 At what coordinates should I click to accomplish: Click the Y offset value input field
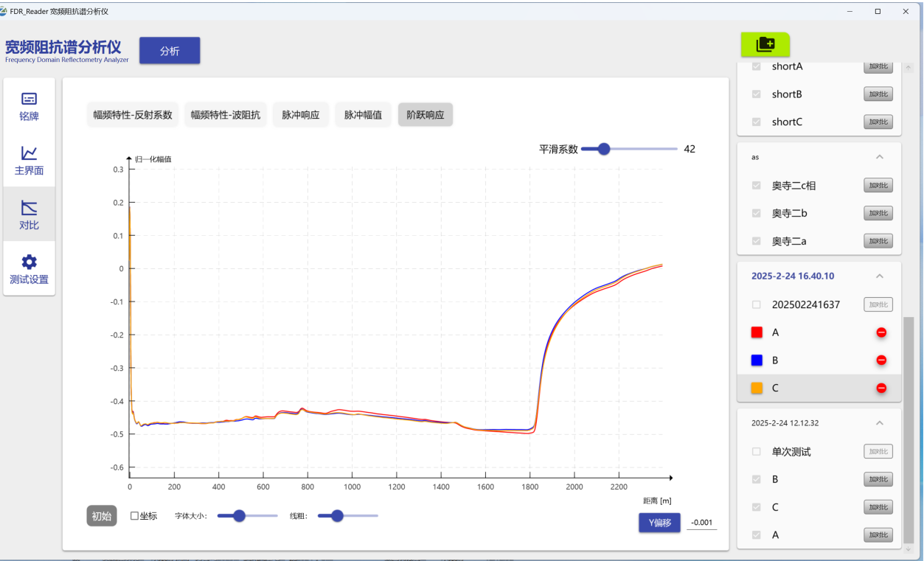[701, 523]
